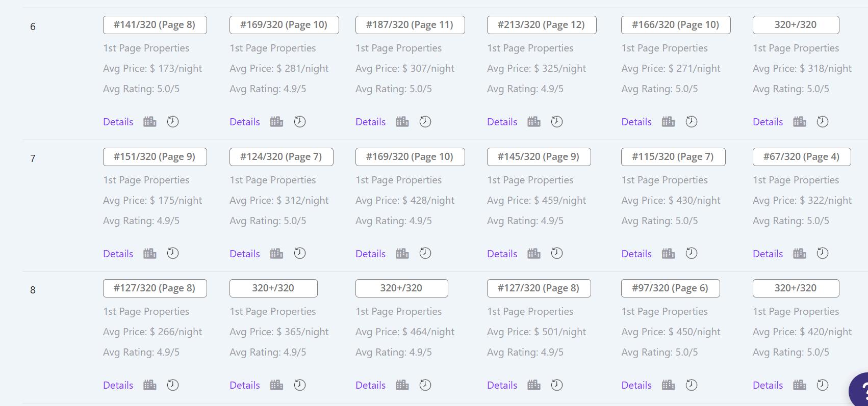This screenshot has width=868, height=406.
Task: Open buildings icon in $464/night cell
Action: coord(402,385)
